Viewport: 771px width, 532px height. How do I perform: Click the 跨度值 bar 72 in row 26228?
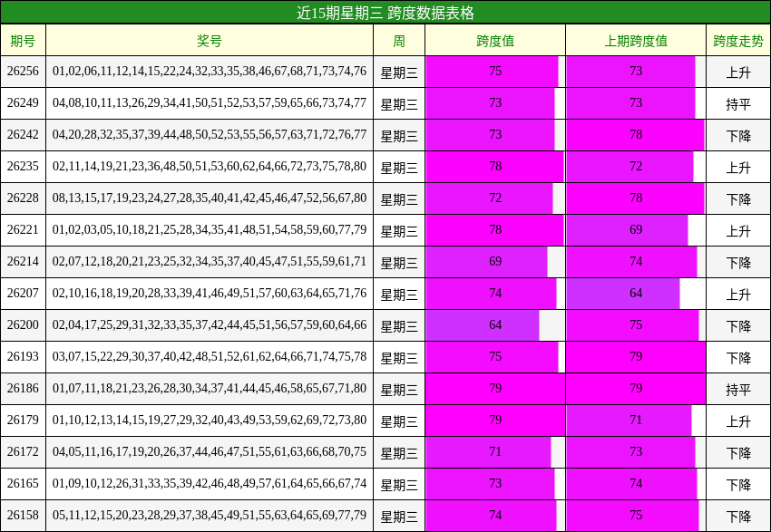point(489,198)
